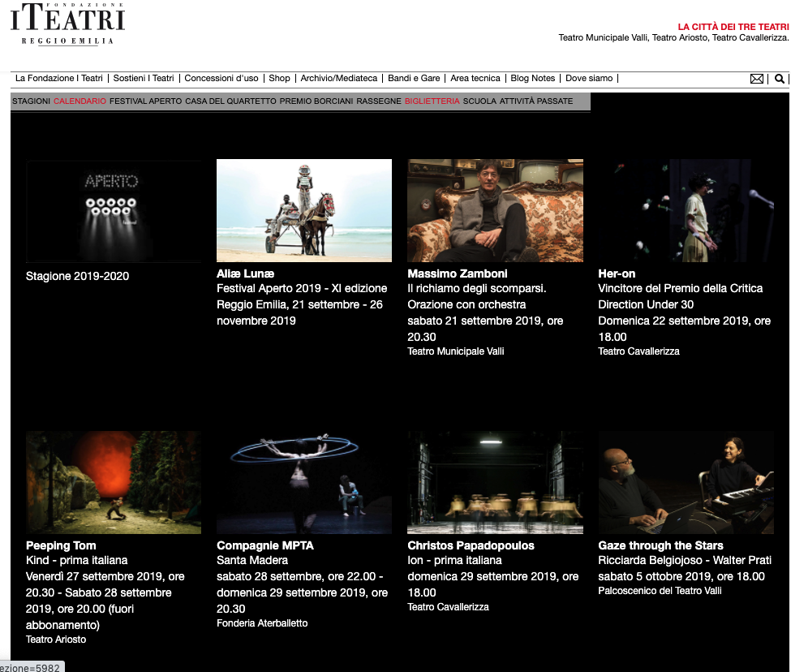Click the Aliæ Lunæ horse-cart thumbnail
Image resolution: width=791 pixels, height=672 pixels.
304,210
